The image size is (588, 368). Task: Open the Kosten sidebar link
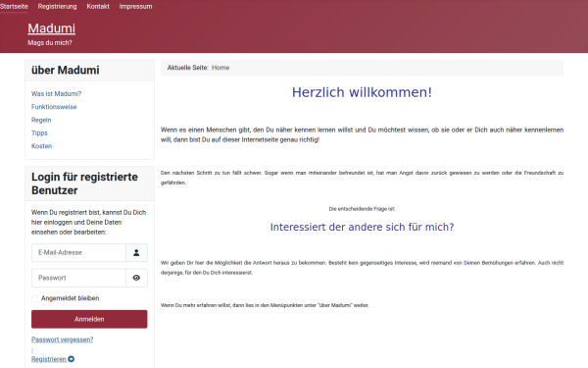[x=41, y=146]
